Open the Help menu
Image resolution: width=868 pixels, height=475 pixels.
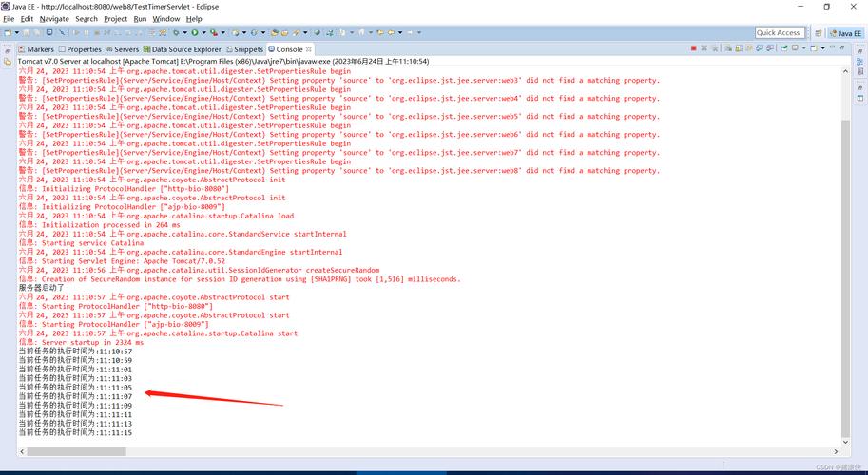coord(194,19)
